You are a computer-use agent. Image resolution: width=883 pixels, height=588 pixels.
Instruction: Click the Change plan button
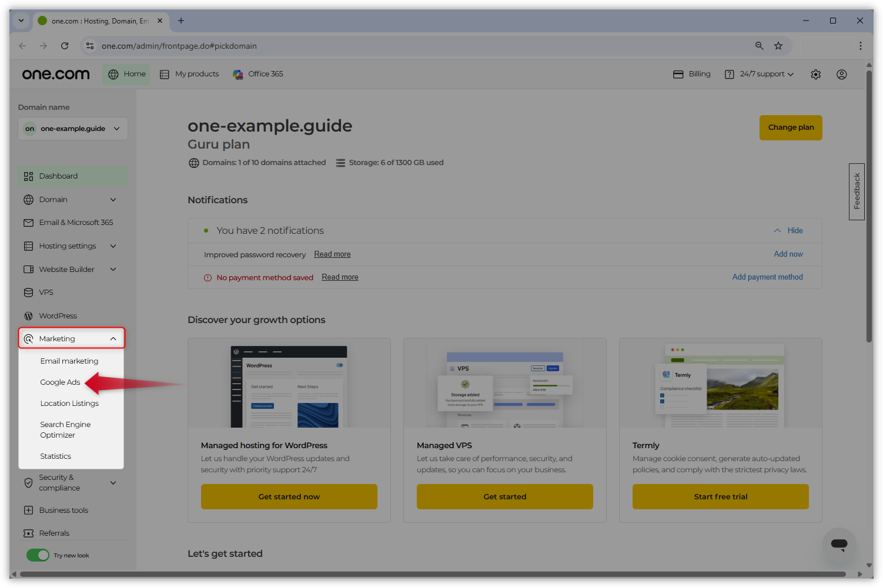click(x=791, y=127)
